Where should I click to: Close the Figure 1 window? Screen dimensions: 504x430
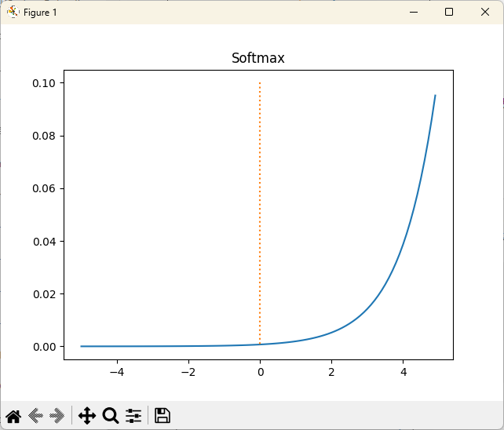[x=484, y=12]
